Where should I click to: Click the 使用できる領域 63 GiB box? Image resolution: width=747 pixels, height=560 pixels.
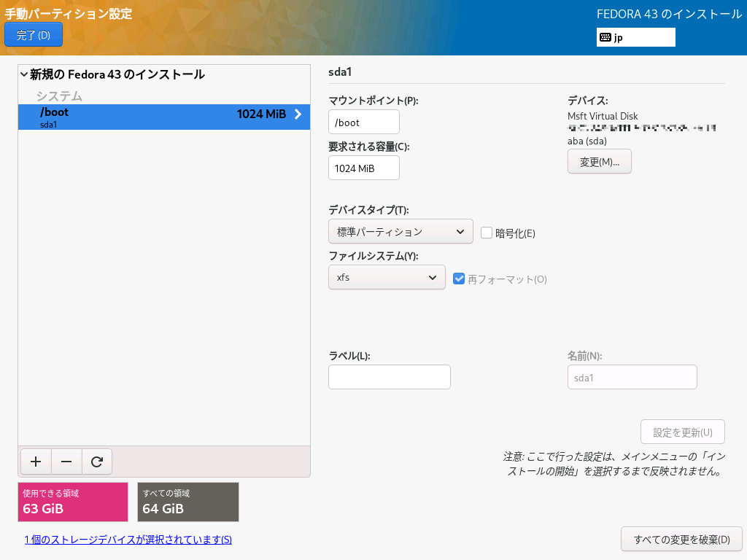pos(73,502)
